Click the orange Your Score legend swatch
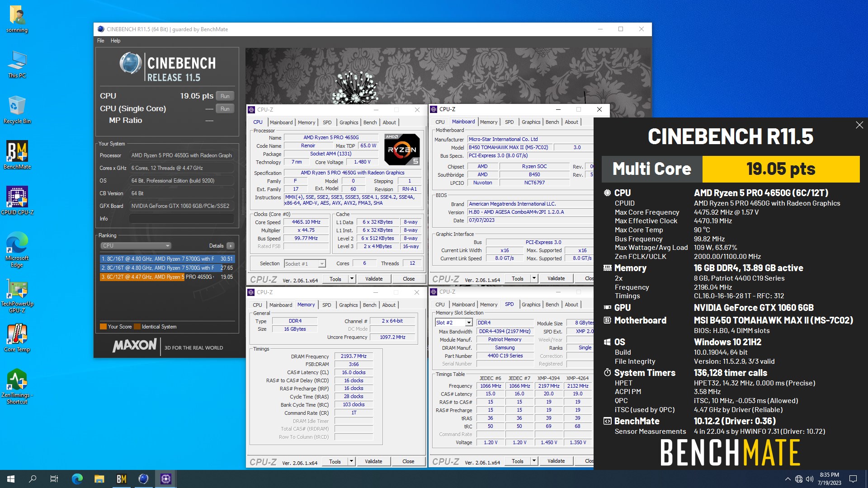The width and height of the screenshot is (868, 488). click(x=103, y=327)
